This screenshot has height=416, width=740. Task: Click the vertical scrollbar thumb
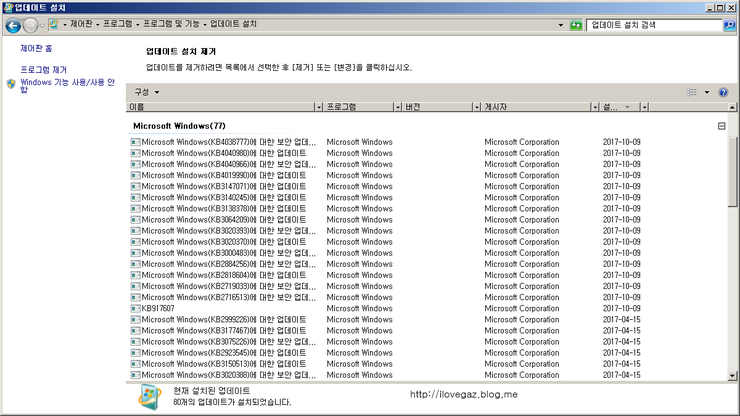click(x=732, y=171)
